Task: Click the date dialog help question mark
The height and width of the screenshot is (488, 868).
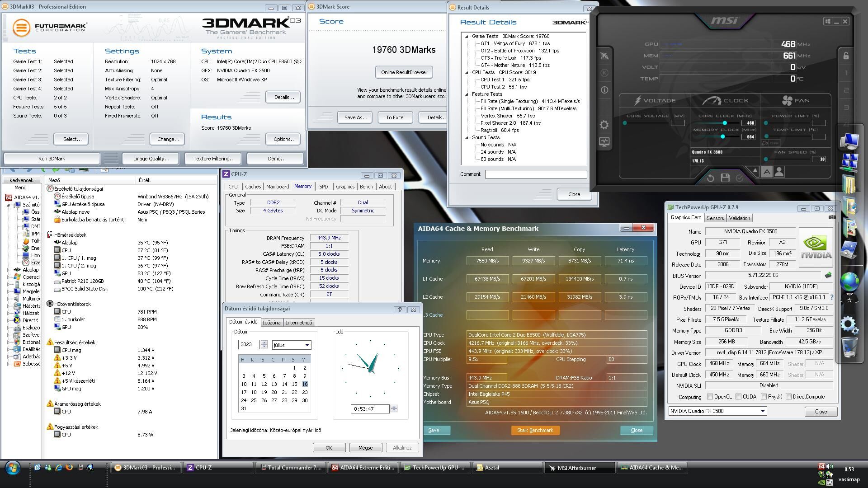Action: pyautogui.click(x=400, y=310)
